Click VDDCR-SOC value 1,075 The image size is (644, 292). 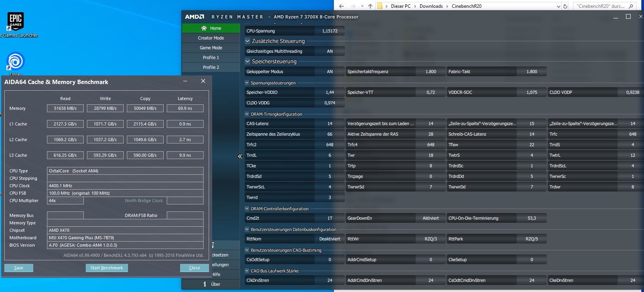pos(532,92)
